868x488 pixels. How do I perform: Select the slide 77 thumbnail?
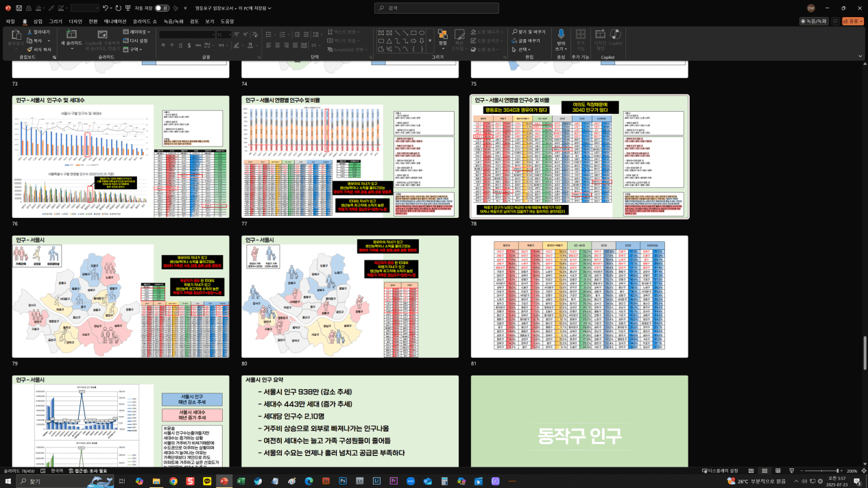point(350,156)
